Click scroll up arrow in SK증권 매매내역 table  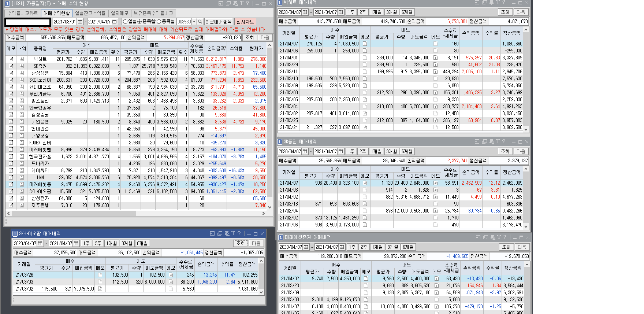click(526, 169)
